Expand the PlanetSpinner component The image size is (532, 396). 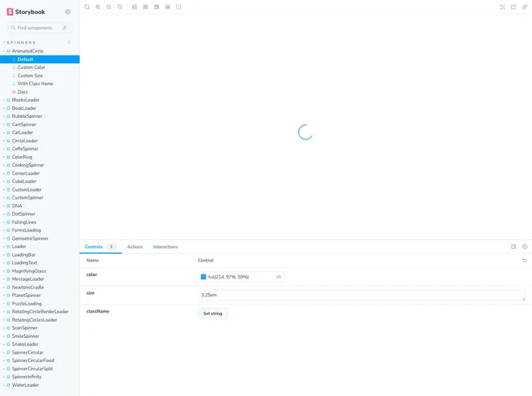(26, 295)
